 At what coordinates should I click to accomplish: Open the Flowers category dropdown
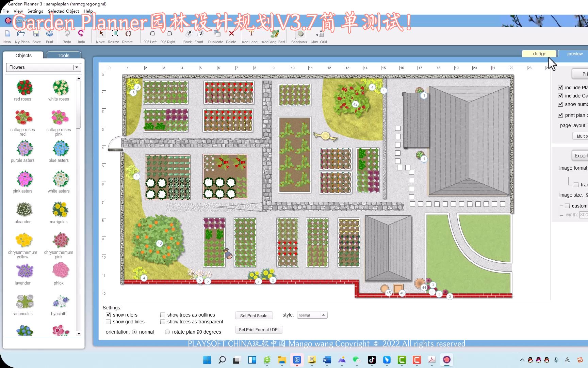(44, 67)
